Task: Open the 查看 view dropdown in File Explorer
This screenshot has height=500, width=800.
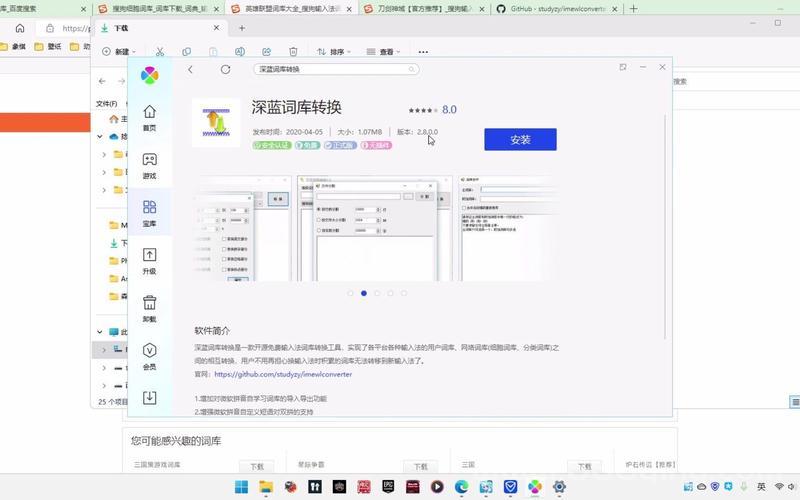Action: (383, 52)
